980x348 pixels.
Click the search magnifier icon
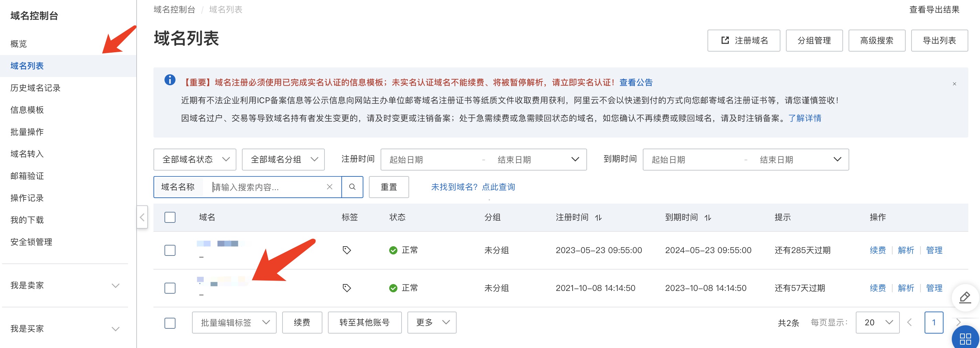click(352, 187)
